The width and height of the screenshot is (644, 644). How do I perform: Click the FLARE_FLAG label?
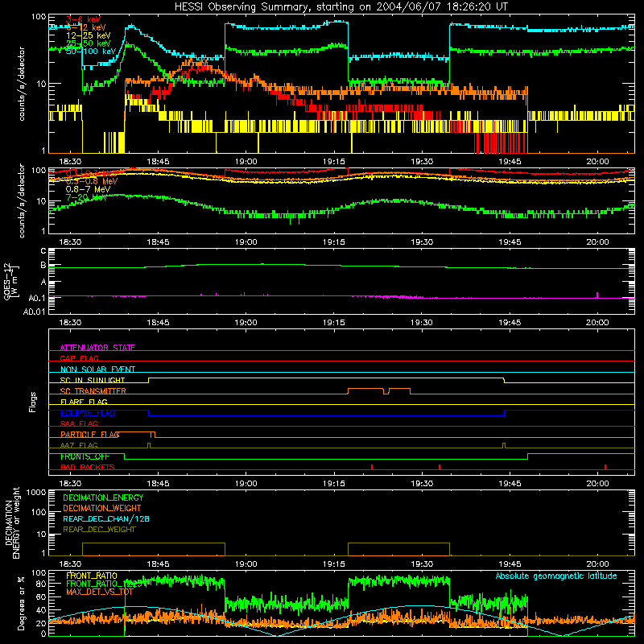(x=84, y=402)
